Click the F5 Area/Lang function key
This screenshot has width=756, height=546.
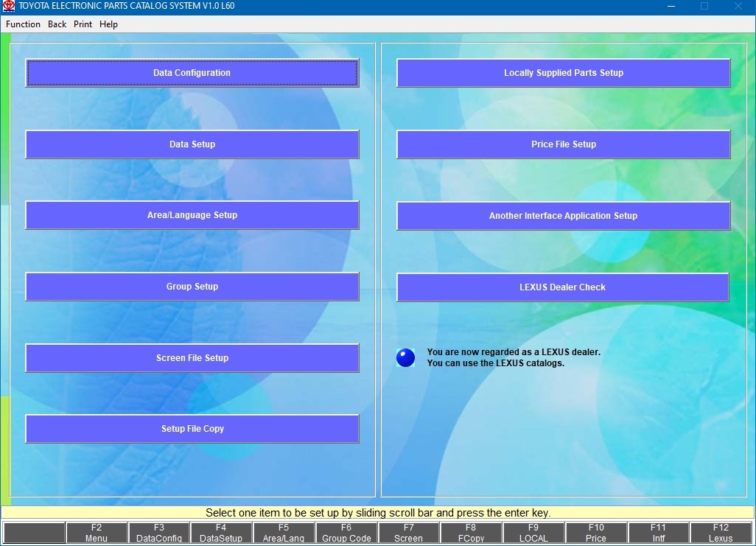pos(284,533)
